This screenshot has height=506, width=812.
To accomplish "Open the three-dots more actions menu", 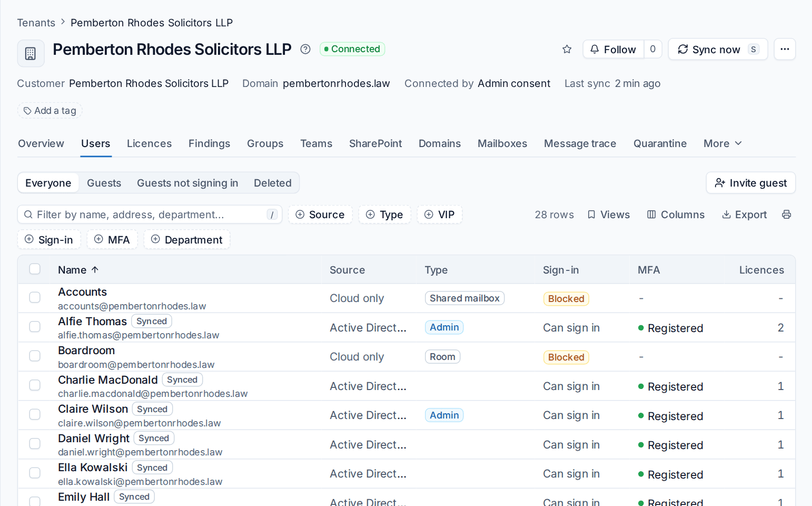I will tap(785, 49).
